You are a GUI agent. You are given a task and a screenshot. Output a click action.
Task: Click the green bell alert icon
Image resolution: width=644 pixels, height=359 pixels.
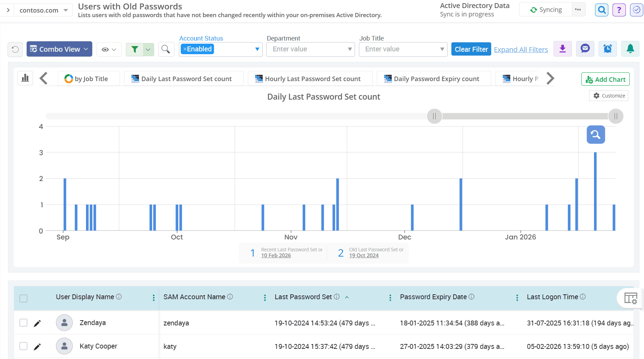pyautogui.click(x=630, y=49)
